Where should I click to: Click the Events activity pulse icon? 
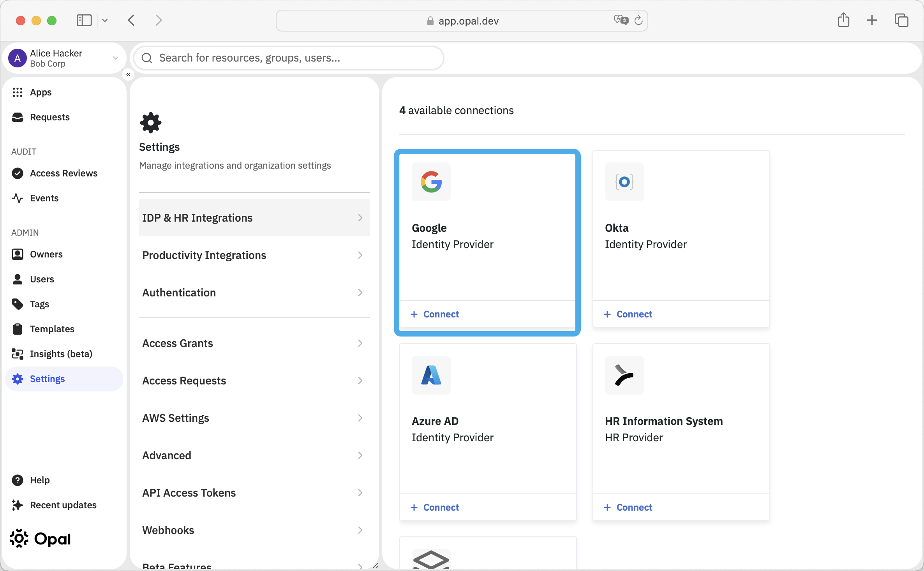pos(18,198)
